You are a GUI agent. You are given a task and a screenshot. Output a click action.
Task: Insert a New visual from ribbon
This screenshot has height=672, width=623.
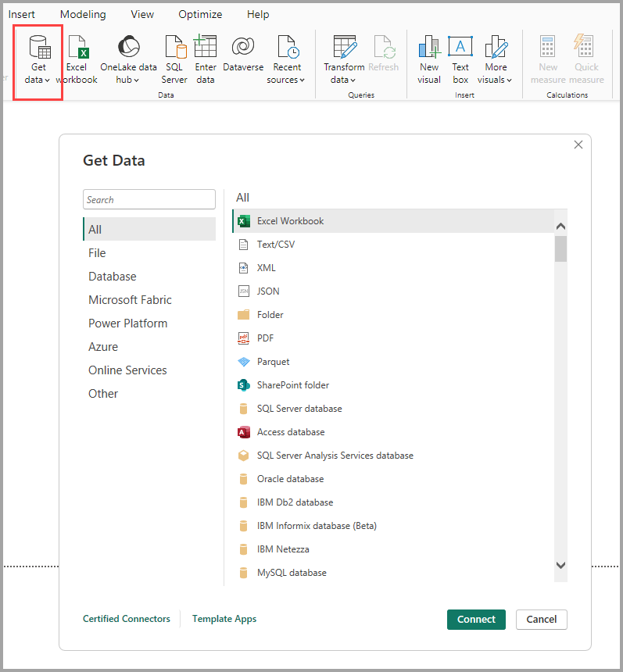(x=428, y=48)
